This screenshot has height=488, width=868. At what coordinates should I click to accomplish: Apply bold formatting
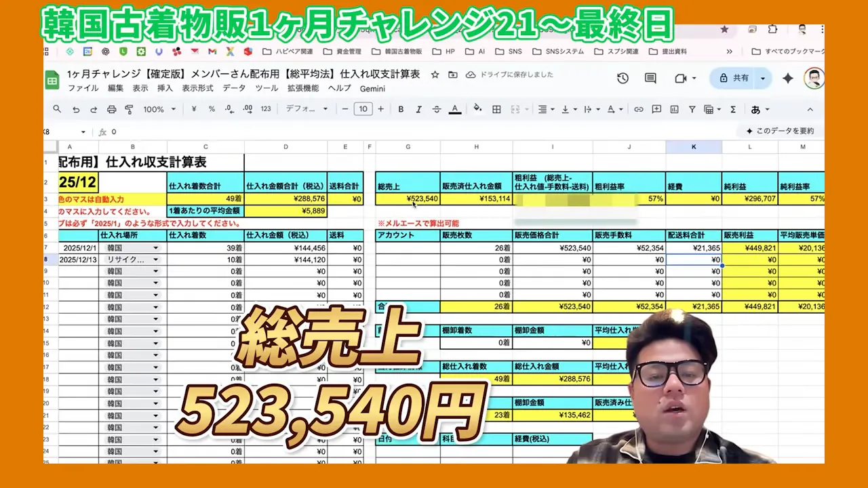400,109
